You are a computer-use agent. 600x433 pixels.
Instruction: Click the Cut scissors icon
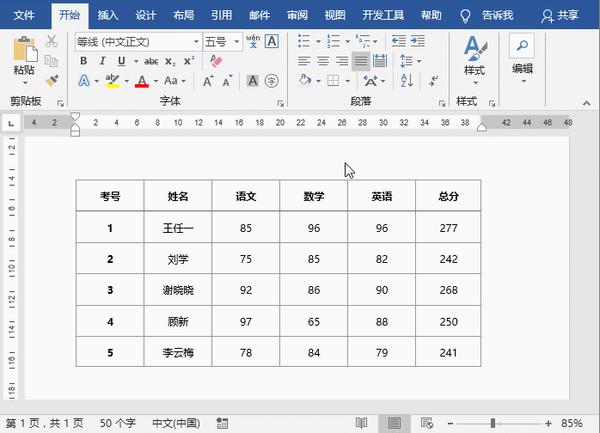tap(51, 41)
